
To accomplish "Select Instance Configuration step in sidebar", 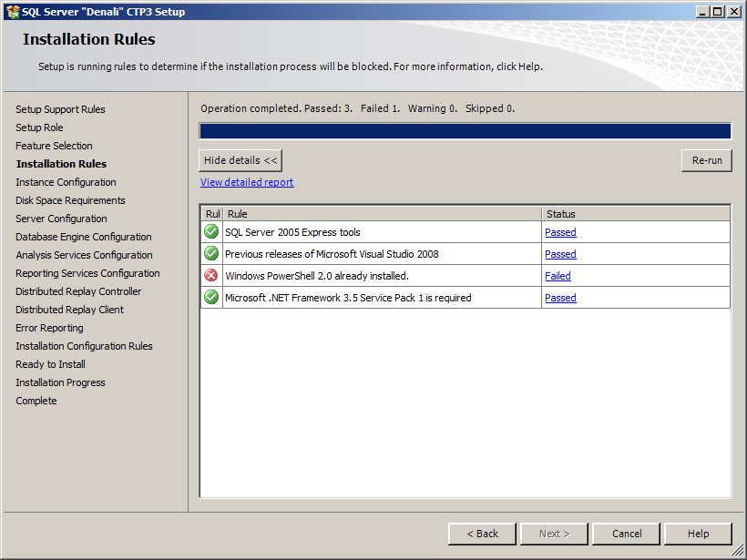I will click(66, 182).
